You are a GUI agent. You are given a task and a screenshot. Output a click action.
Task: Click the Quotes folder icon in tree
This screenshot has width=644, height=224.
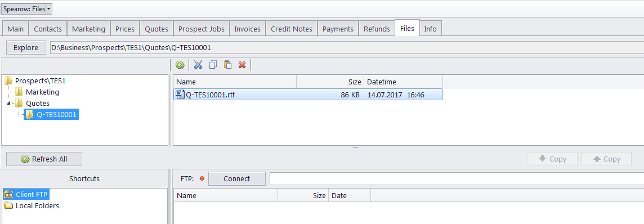[x=19, y=104]
